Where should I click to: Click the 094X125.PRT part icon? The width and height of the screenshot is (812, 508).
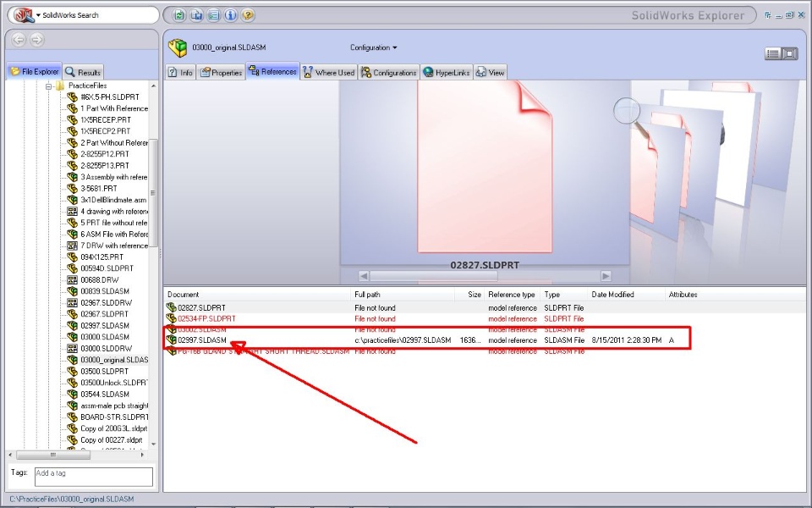tap(72, 257)
